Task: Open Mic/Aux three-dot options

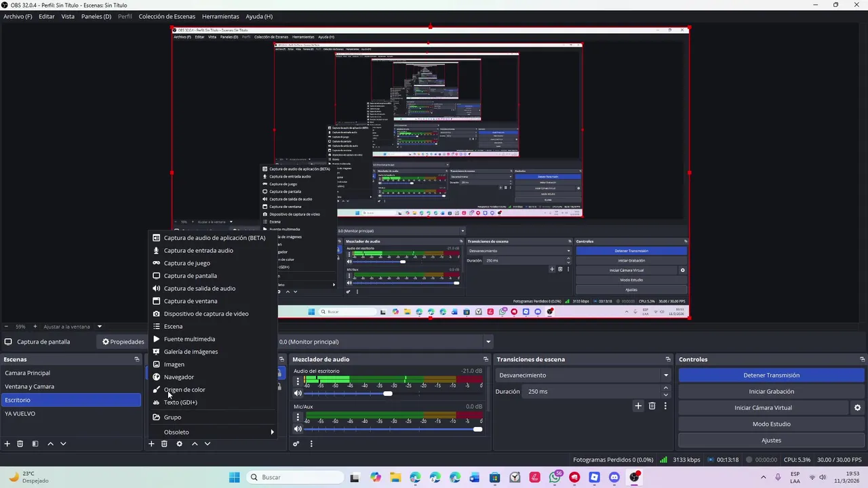Action: tap(298, 417)
